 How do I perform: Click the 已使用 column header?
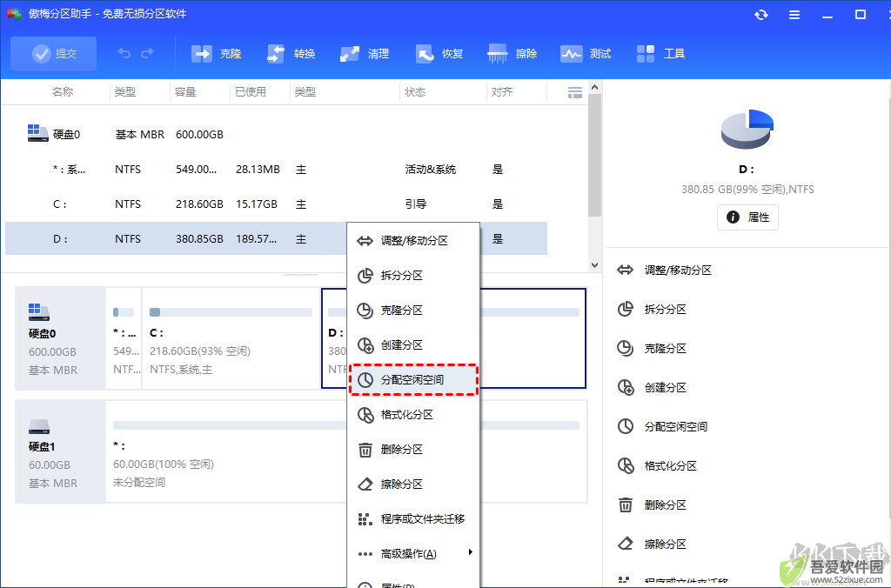[251, 92]
